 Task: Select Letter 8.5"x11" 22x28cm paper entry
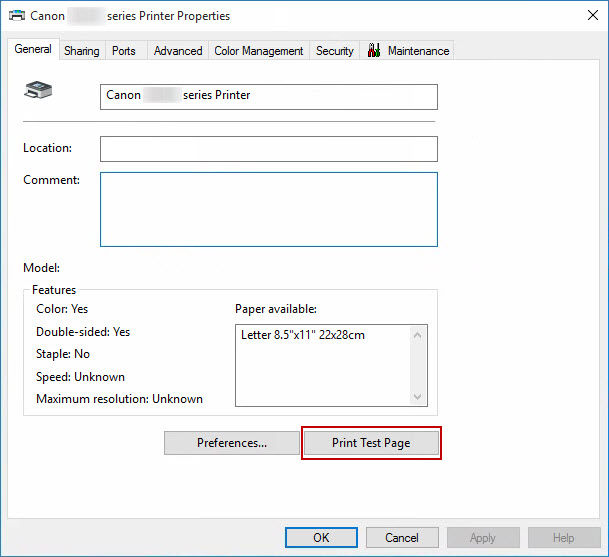coord(303,335)
